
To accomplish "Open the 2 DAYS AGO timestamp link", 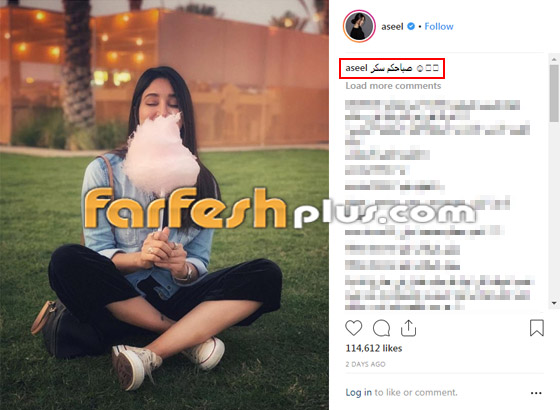I will [x=365, y=364].
